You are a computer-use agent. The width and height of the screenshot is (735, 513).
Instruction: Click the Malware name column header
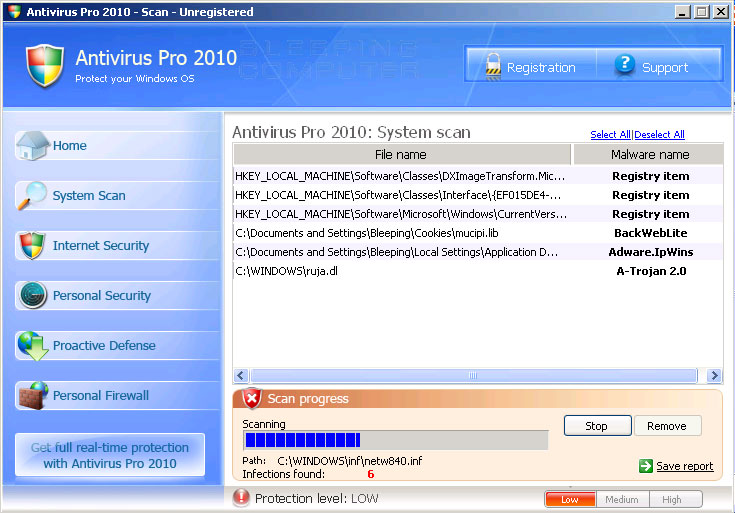[x=649, y=154]
